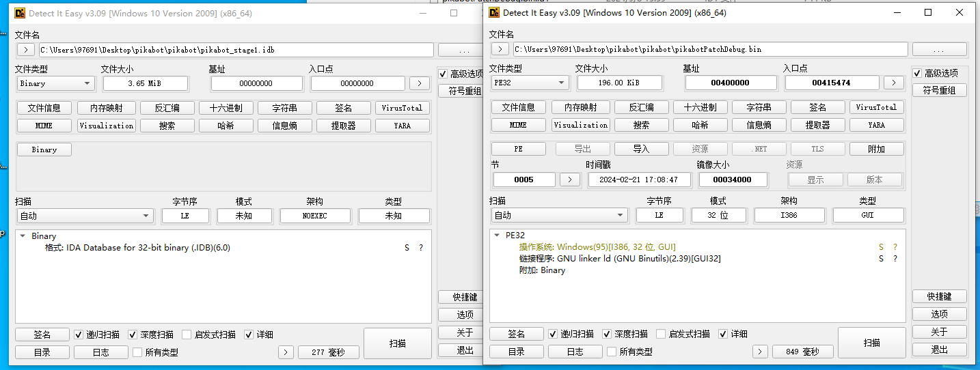Click 符号重组 in right window
This screenshot has width=980, height=370.
point(939,90)
